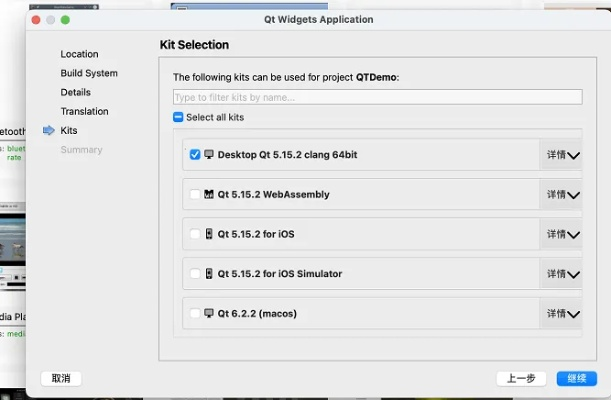Expand details for Qt 5.15.2 WebAssembly
The height and width of the screenshot is (400, 611).
point(562,194)
